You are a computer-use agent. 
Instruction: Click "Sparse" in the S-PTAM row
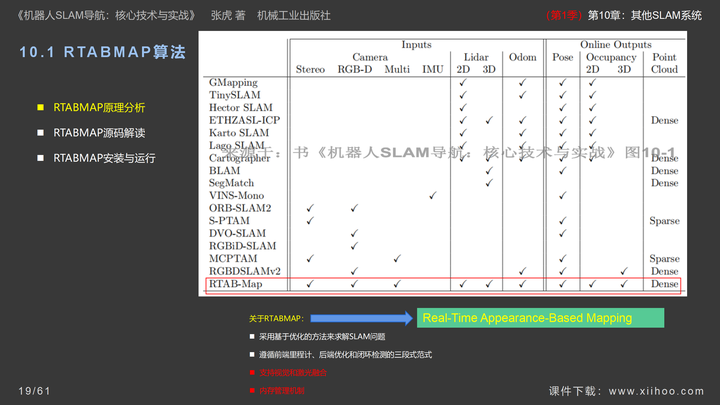coord(664,221)
